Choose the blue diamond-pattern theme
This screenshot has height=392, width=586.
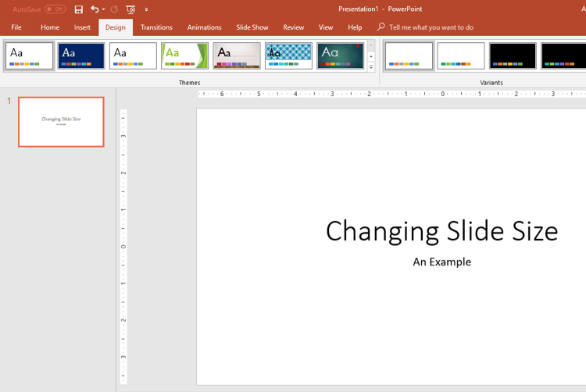pos(288,55)
